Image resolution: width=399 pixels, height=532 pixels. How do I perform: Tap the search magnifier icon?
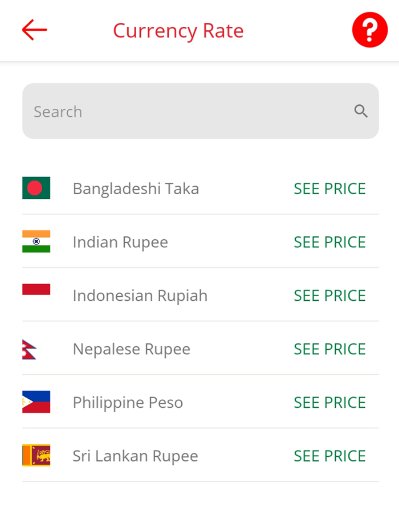[361, 111]
